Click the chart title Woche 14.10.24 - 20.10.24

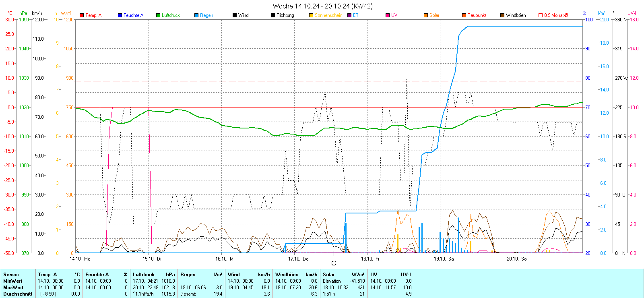(322, 6)
